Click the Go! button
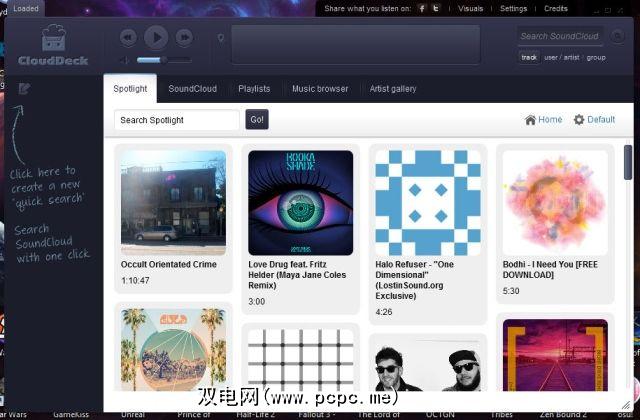Screen dimensions: 640x420 pos(257,120)
